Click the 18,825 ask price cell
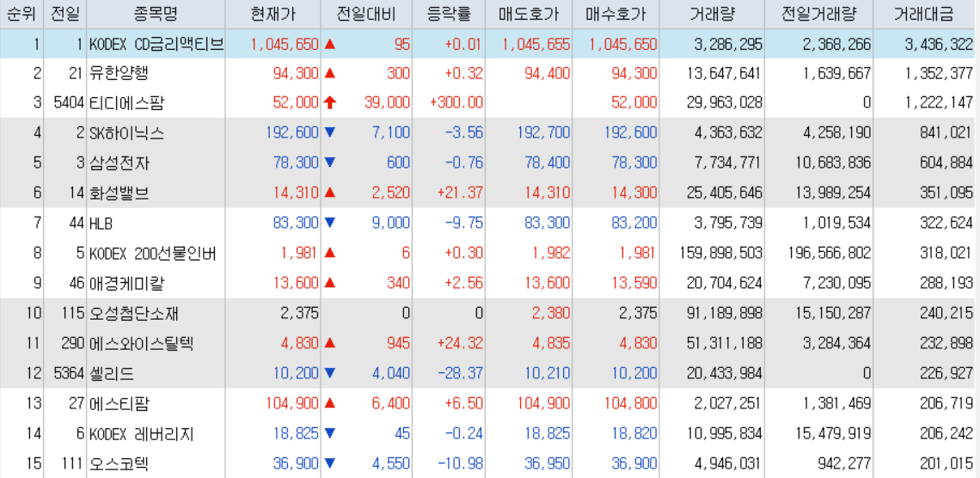The image size is (980, 478). [x=548, y=433]
